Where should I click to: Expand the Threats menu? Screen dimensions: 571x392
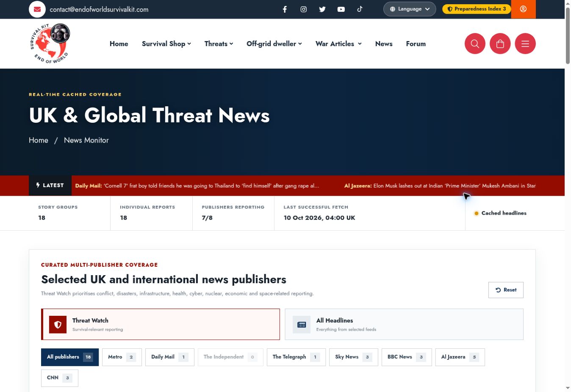tap(219, 44)
